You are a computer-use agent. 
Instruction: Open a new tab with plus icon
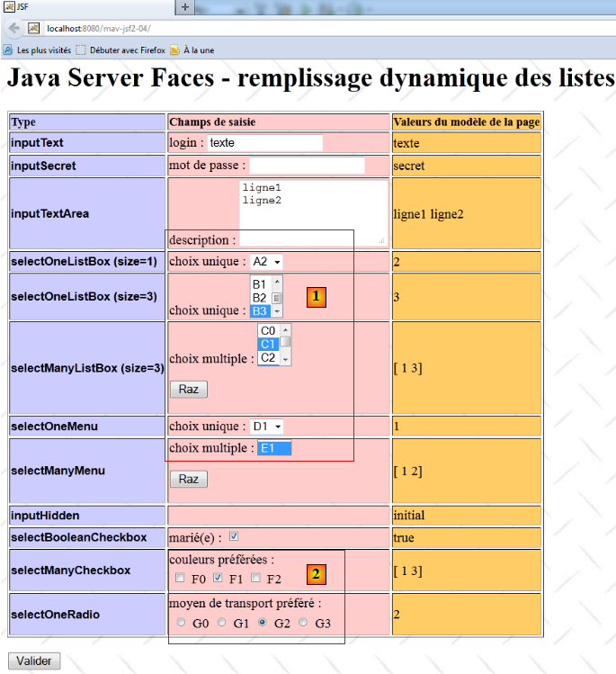(x=184, y=7)
